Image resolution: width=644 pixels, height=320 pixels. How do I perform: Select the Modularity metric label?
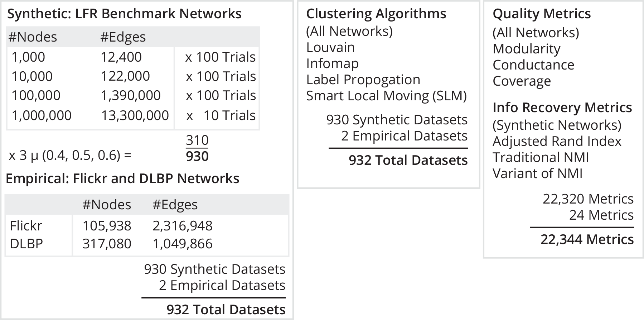tap(526, 49)
